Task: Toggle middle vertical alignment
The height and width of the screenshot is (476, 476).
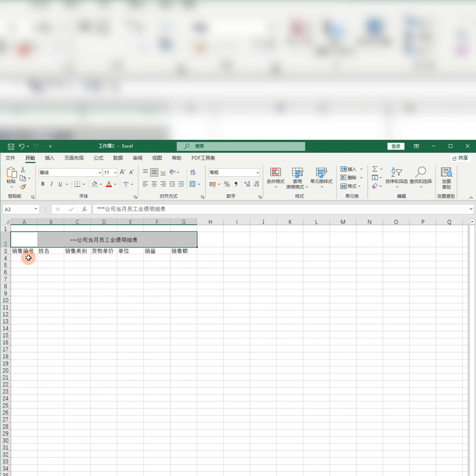Action: pyautogui.click(x=154, y=172)
